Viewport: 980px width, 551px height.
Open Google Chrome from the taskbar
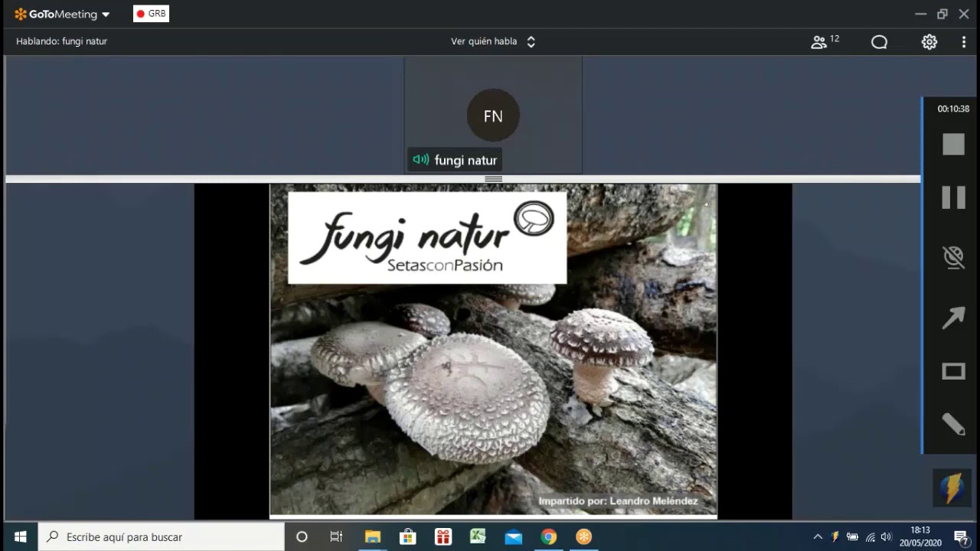pos(549,536)
